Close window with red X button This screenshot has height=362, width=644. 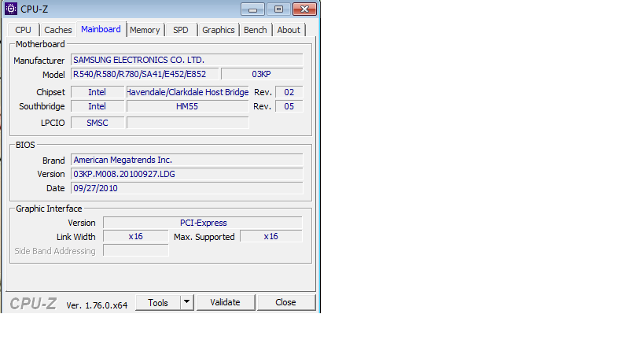coord(304,9)
